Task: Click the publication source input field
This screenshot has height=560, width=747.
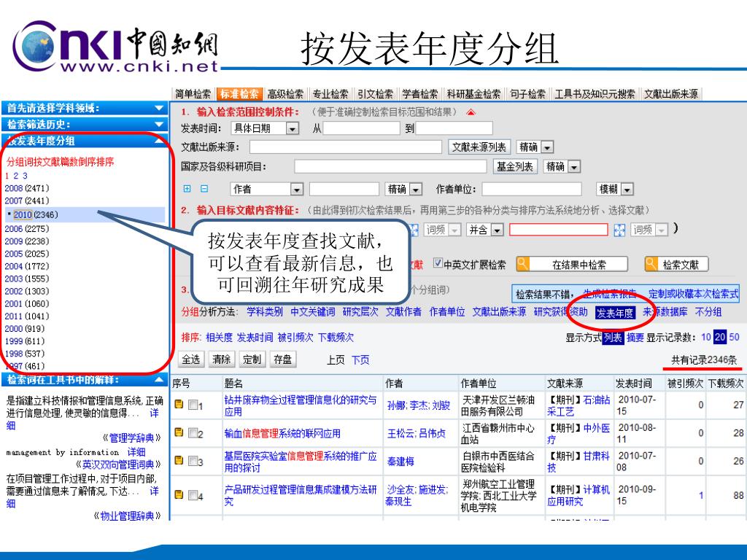Action: pyautogui.click(x=346, y=147)
